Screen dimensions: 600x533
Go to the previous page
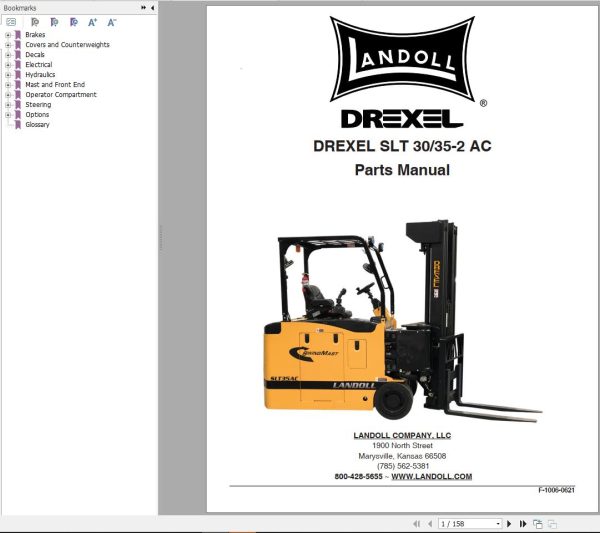click(430, 523)
